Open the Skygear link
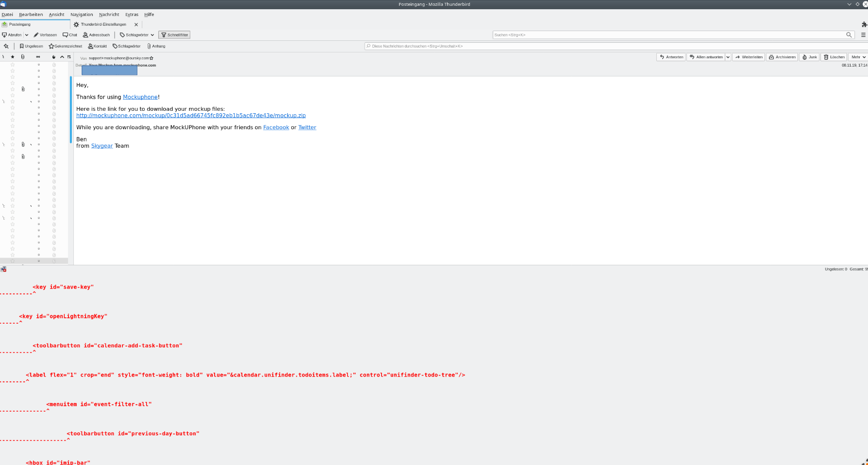The image size is (868, 465). point(102,146)
